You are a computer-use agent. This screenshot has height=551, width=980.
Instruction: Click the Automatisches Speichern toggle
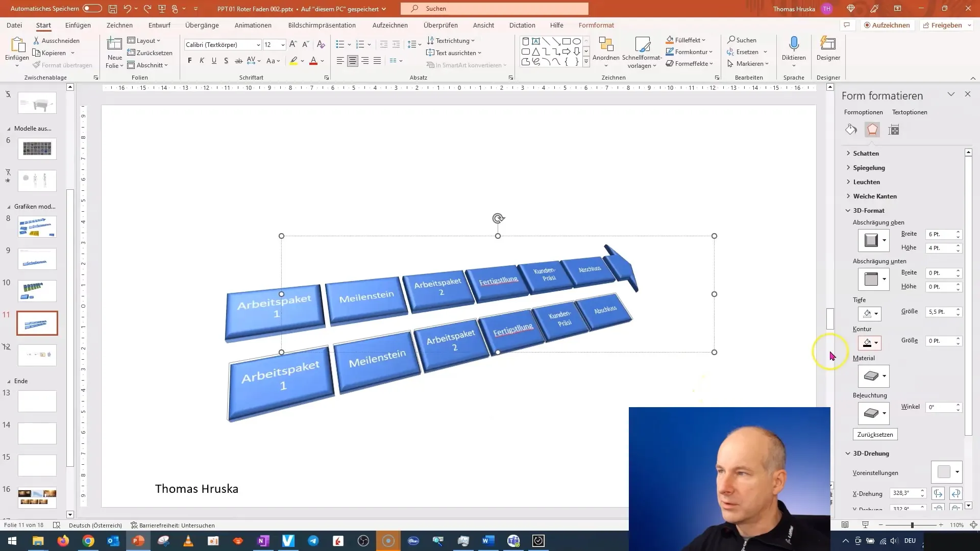click(x=91, y=8)
